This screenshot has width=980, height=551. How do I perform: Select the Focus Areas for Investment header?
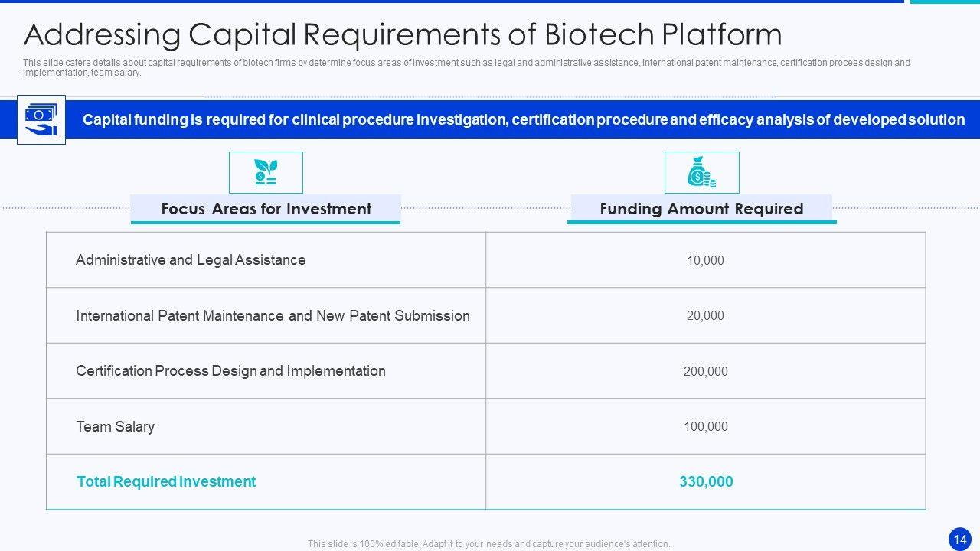[266, 209]
